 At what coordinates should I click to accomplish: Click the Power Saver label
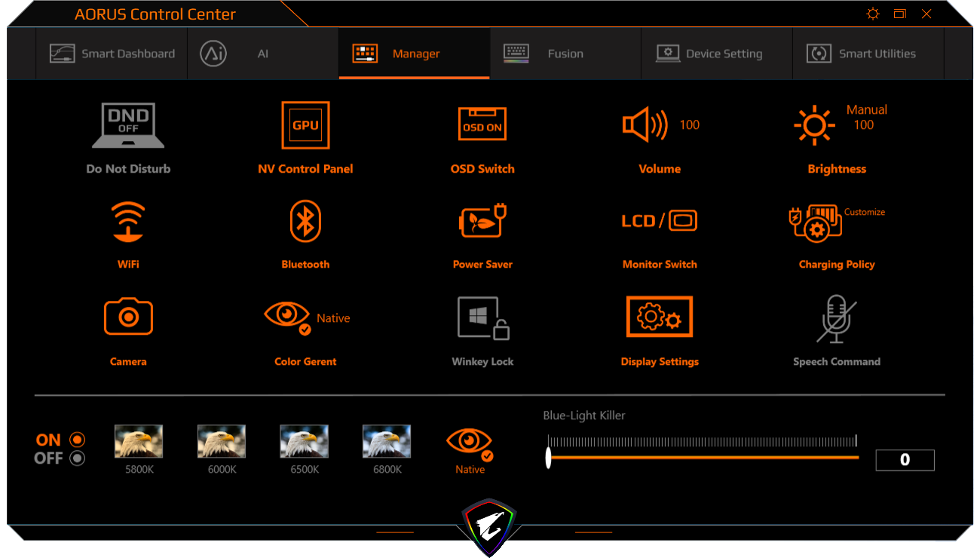(482, 265)
